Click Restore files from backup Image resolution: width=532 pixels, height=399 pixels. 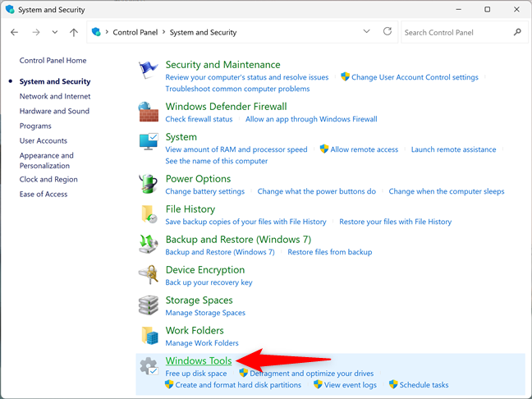pyautogui.click(x=330, y=252)
